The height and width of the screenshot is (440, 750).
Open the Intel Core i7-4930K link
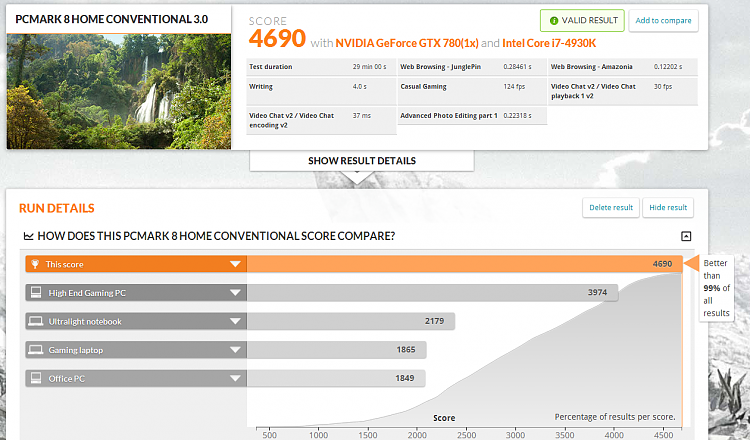(x=549, y=43)
